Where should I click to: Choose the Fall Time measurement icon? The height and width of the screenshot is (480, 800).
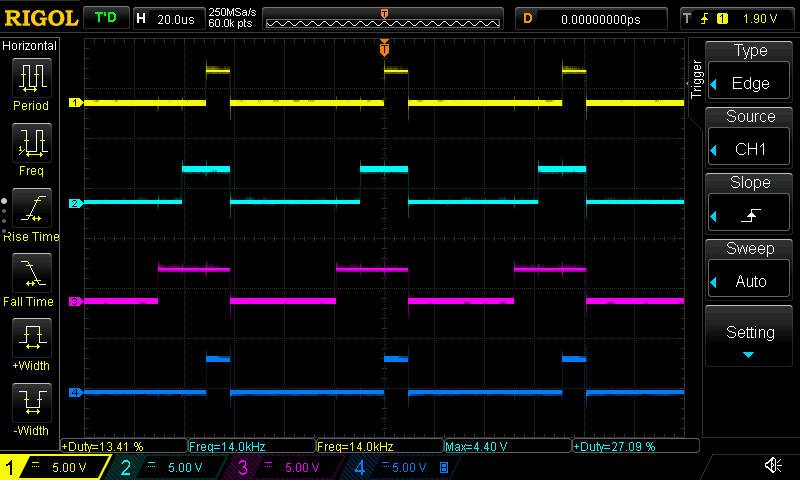tap(31, 274)
